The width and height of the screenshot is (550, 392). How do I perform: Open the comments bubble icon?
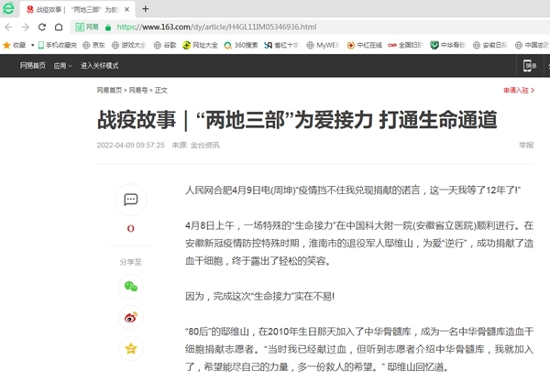131,200
